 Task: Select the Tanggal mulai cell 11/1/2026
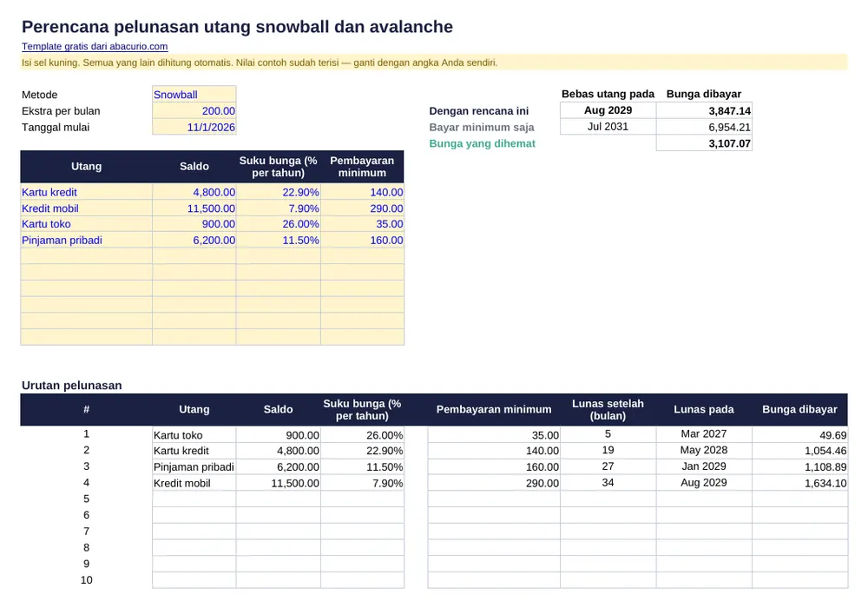pyautogui.click(x=194, y=128)
